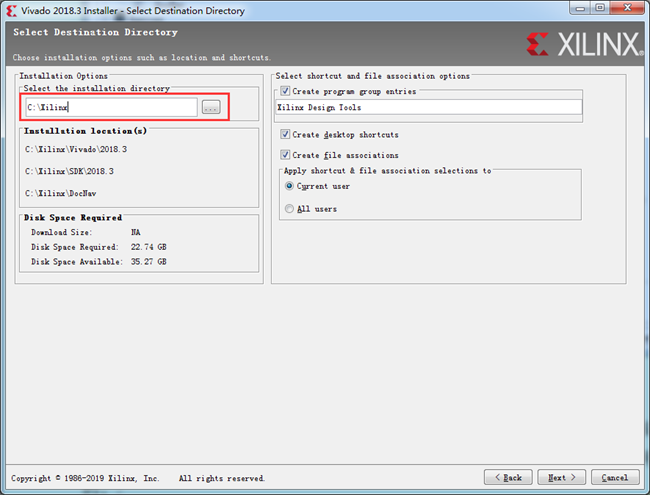Click the installation directory input field
The height and width of the screenshot is (495, 650).
[111, 107]
